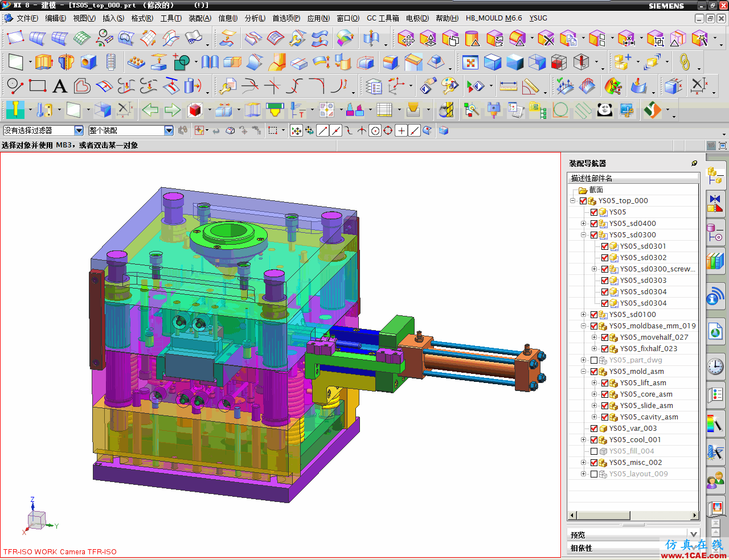Toggle the YS05_cool_001 checkbox
The image size is (729, 560).
[x=594, y=440]
